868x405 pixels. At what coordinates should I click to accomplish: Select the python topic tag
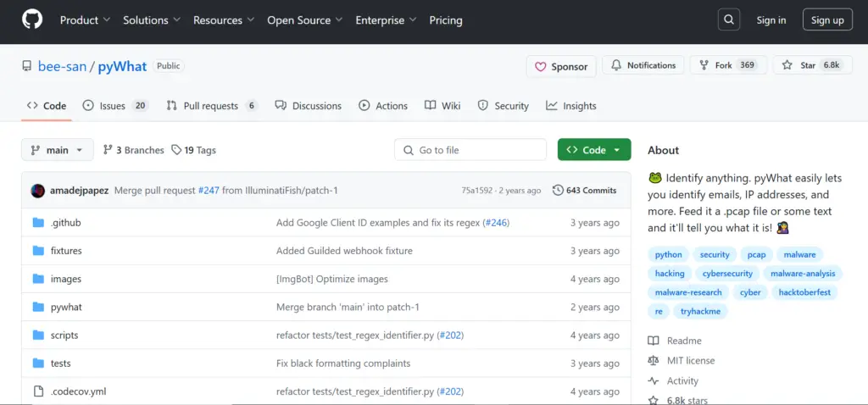pyautogui.click(x=668, y=254)
